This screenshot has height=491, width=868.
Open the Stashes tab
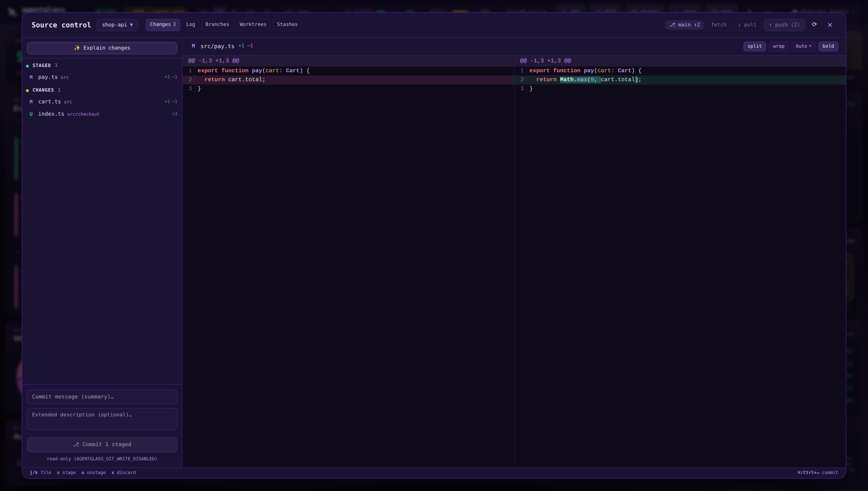click(287, 25)
